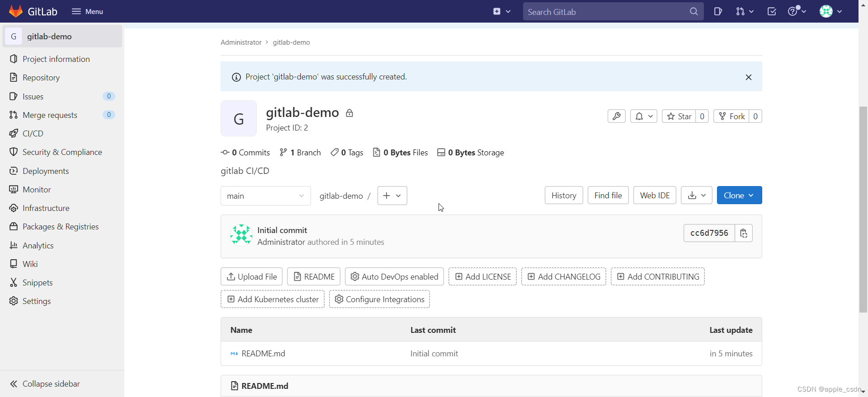Click the Find file button
The width and height of the screenshot is (868, 397).
click(x=608, y=195)
